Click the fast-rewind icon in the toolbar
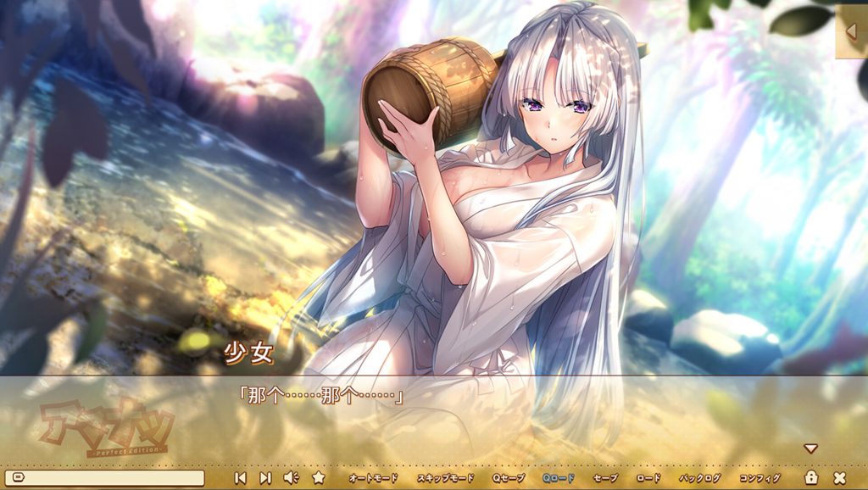868x490 pixels. pyautogui.click(x=242, y=480)
